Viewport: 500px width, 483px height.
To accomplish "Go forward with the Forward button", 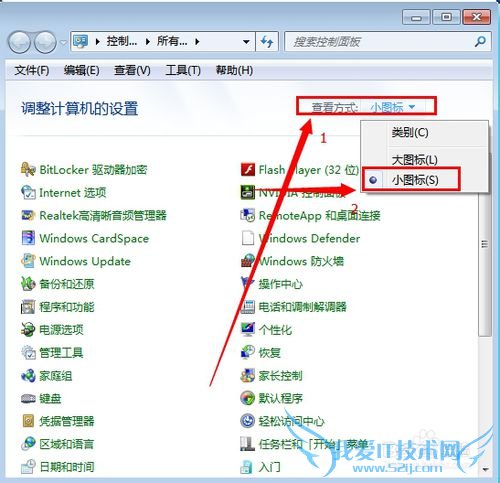I will coord(45,42).
